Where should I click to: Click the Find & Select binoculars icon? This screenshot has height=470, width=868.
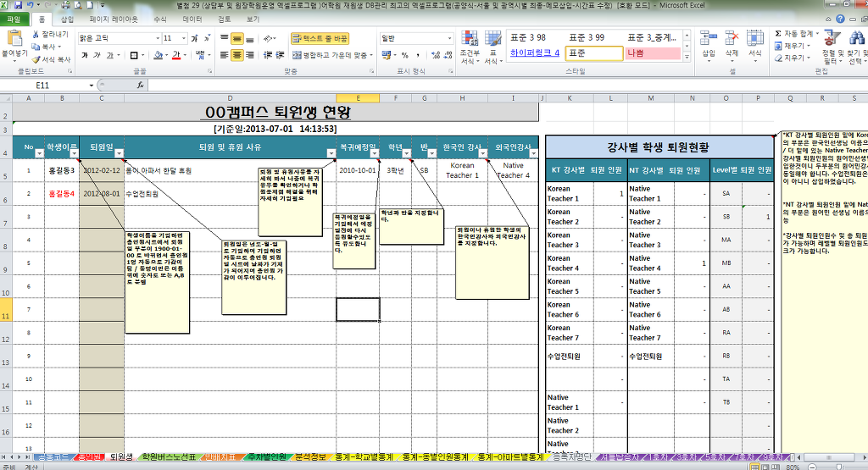pyautogui.click(x=858, y=39)
